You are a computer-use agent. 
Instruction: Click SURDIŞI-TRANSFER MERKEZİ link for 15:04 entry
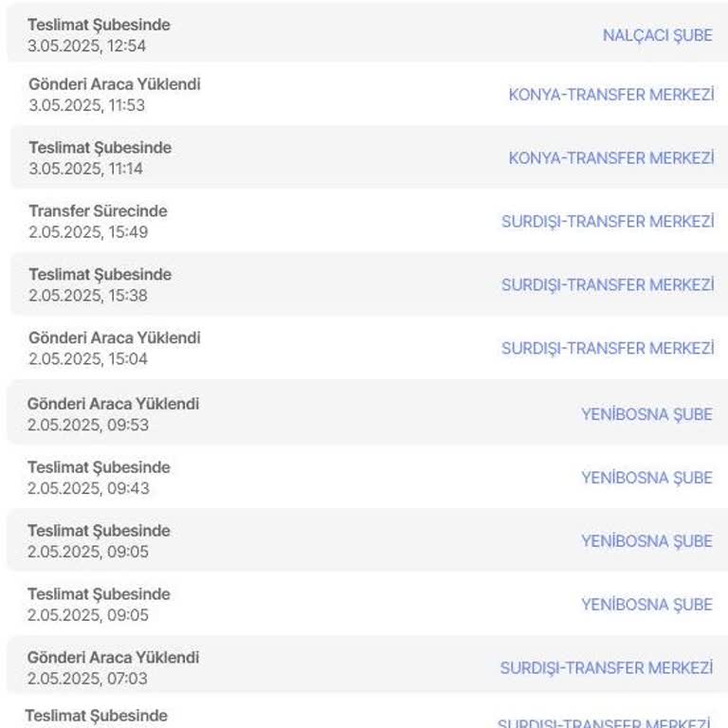[607, 348]
